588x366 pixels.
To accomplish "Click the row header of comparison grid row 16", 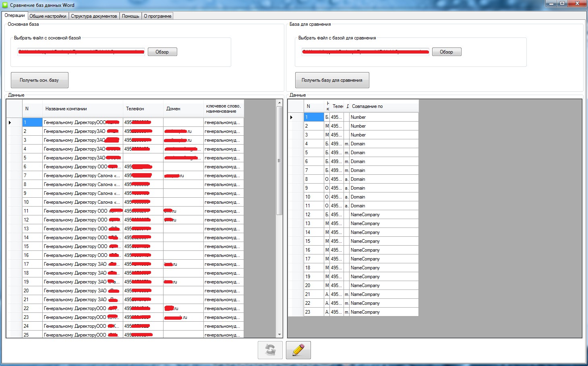I will coord(296,250).
